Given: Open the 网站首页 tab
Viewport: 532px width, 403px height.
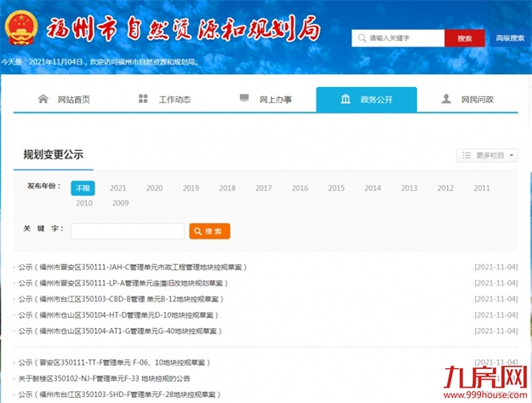Looking at the screenshot, I should (64, 100).
